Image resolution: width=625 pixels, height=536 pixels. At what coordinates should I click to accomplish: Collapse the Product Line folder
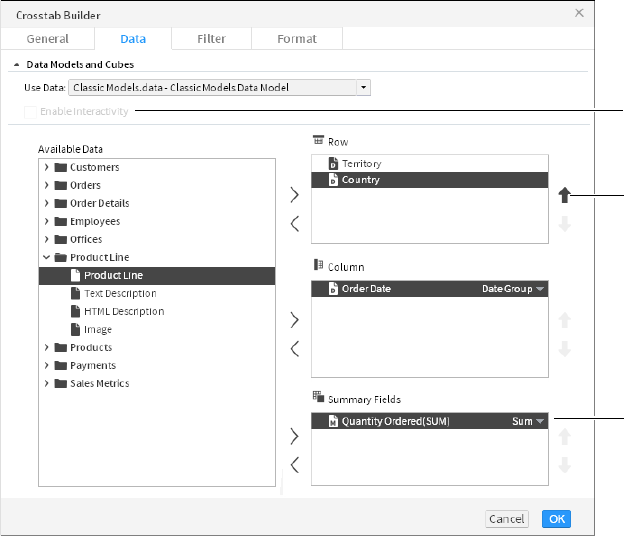tap(47, 258)
